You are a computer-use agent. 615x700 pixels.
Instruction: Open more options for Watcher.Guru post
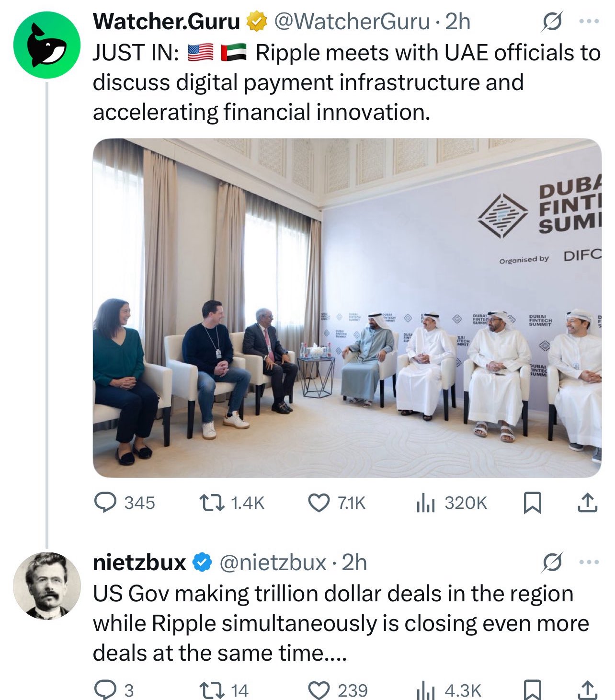pyautogui.click(x=589, y=22)
